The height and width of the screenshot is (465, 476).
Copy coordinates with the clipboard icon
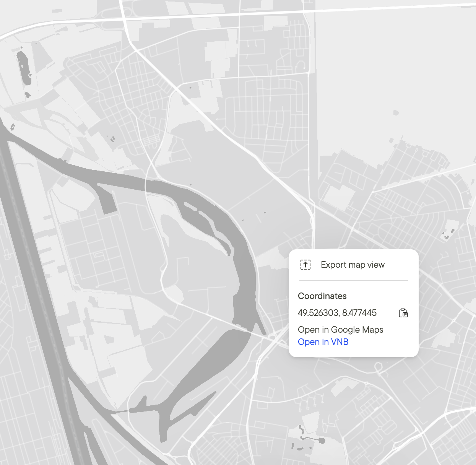point(403,313)
